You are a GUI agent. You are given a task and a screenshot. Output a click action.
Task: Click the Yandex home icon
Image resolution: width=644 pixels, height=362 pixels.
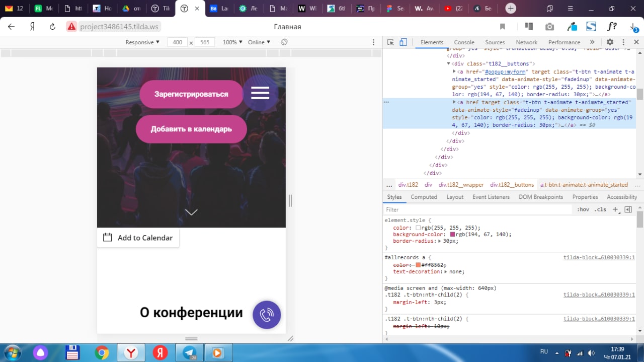[32, 27]
